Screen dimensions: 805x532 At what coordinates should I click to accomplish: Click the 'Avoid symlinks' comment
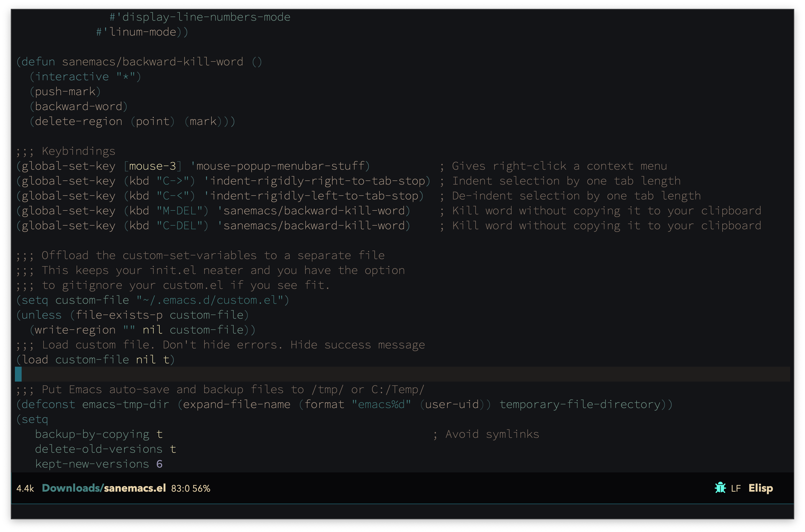click(492, 434)
